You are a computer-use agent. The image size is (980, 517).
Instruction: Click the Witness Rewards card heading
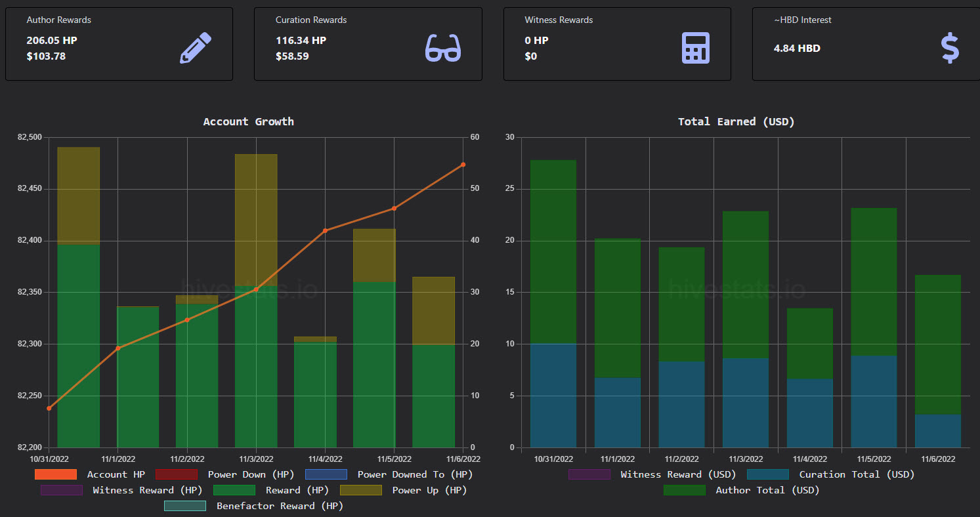click(559, 20)
